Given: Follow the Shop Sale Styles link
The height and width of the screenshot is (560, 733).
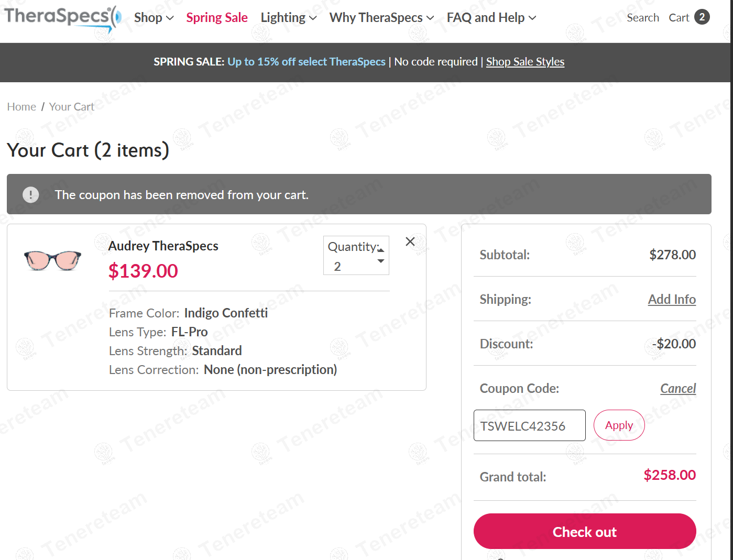Looking at the screenshot, I should pyautogui.click(x=525, y=62).
